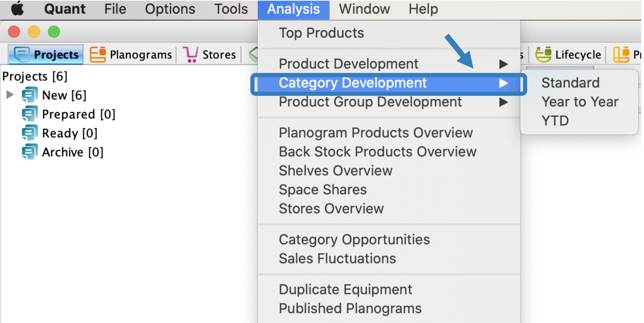Viewport: 644px width, 323px height.
Task: Open the Apple menu
Action: point(17,9)
